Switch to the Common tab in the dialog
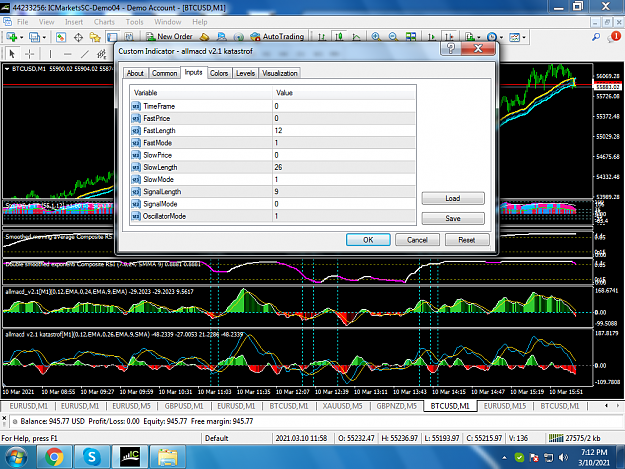The width and height of the screenshot is (625, 469). tap(164, 73)
